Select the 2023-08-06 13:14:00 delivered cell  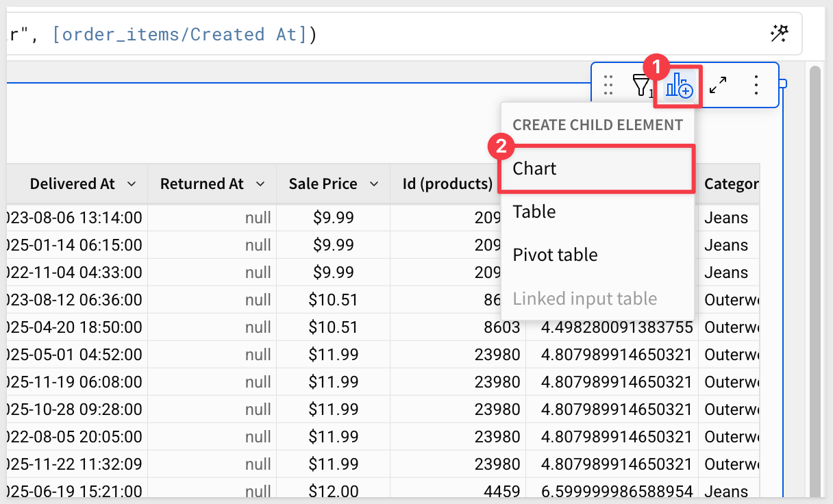[x=74, y=218]
